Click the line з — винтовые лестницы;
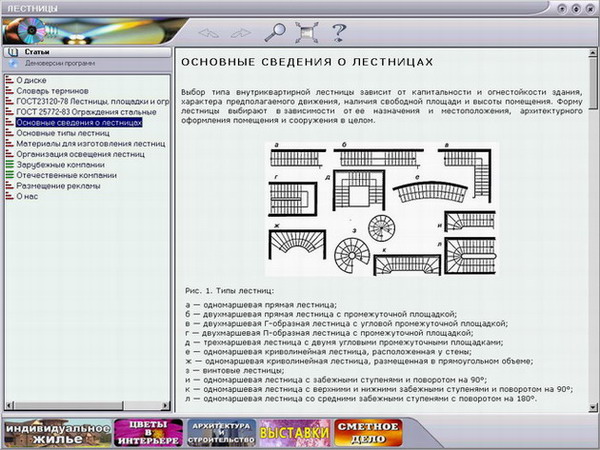Viewport: 600px width, 450px height. pyautogui.click(x=235, y=370)
